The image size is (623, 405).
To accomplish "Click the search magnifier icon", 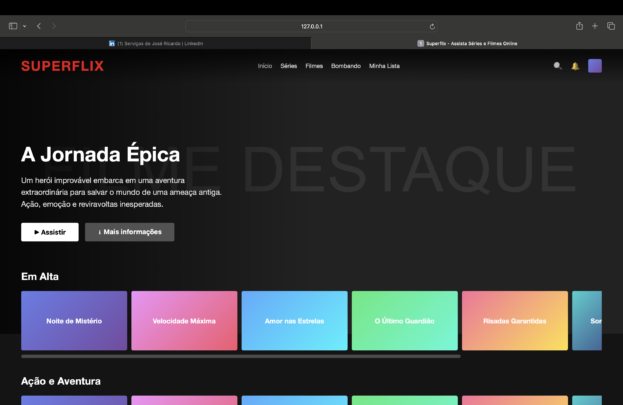I will click(x=558, y=66).
